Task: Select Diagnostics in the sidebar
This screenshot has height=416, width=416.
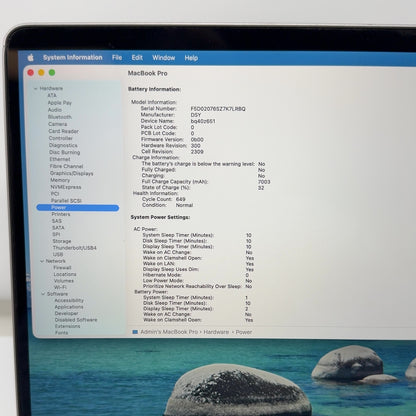Action: tap(63, 145)
